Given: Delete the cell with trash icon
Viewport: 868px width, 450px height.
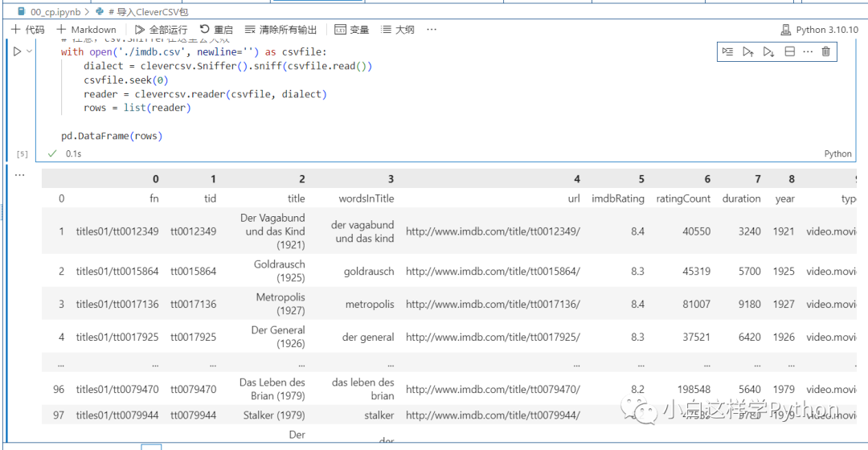Looking at the screenshot, I should [825, 52].
